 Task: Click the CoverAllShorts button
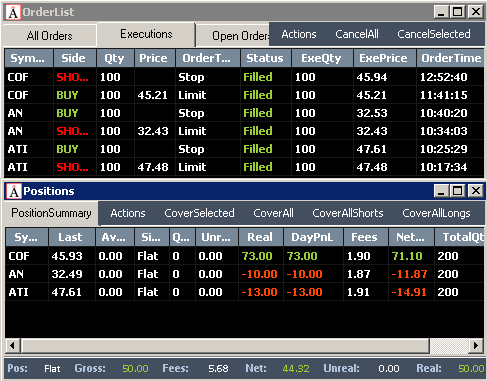[348, 213]
